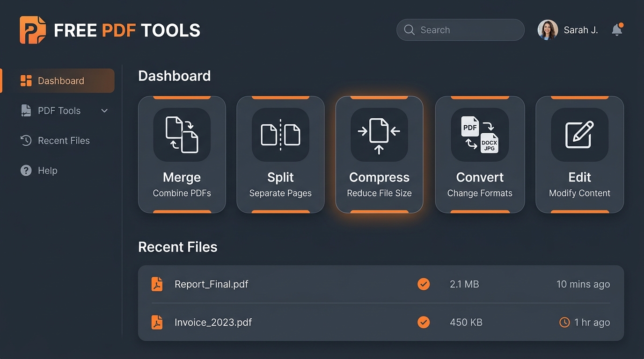Image resolution: width=644 pixels, height=359 pixels.
Task: Click the Combine PDFs subtitle
Action: click(182, 194)
